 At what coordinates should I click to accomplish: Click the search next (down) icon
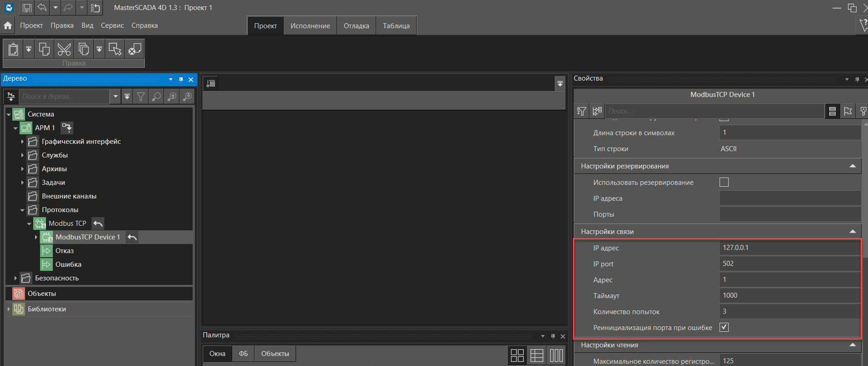pyautogui.click(x=187, y=97)
